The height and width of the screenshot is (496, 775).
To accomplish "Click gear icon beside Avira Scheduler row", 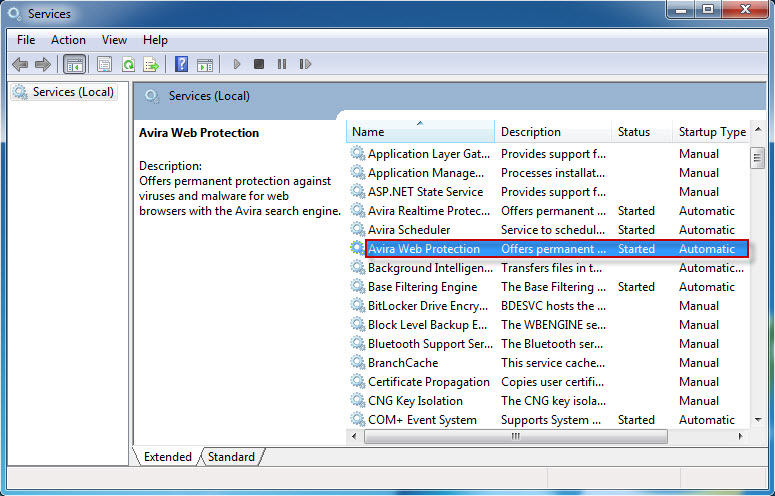I will pos(357,229).
